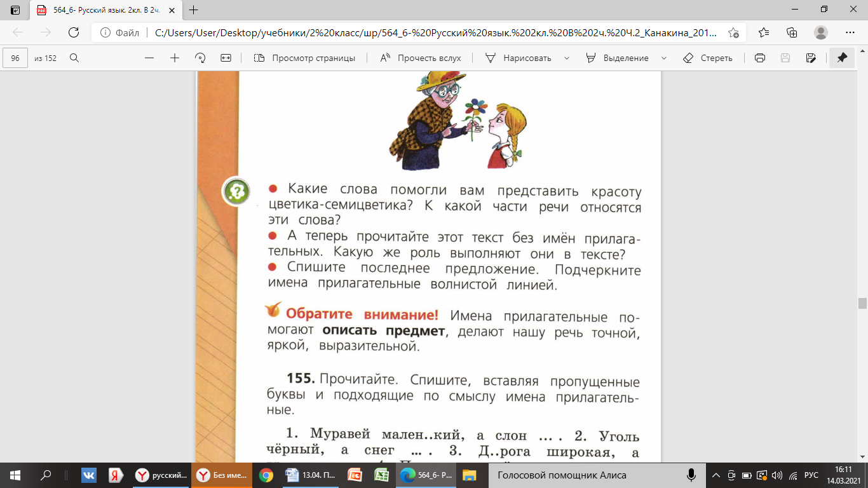Activate the 'Выделение' highlight tool
The image size is (868, 488).
[x=618, y=58]
